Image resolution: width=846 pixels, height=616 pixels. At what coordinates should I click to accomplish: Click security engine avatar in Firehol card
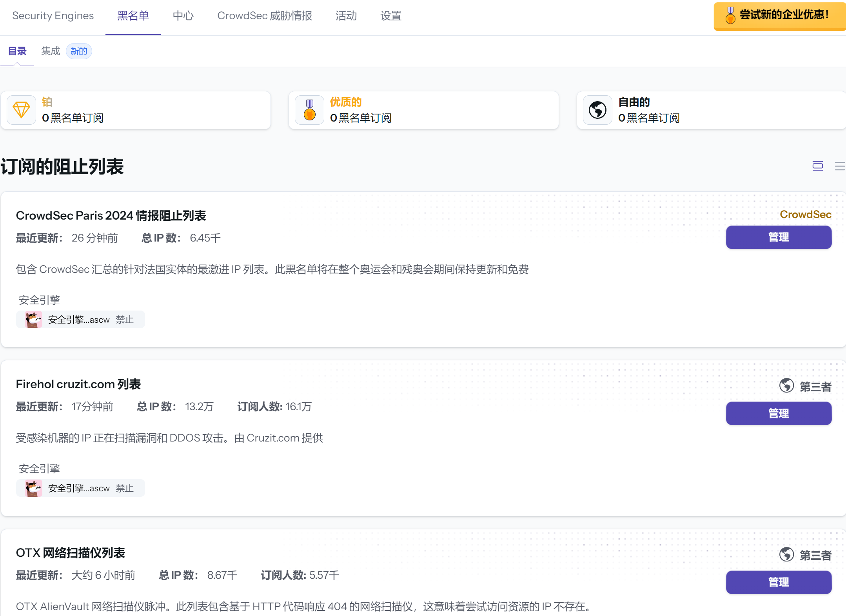(x=33, y=488)
